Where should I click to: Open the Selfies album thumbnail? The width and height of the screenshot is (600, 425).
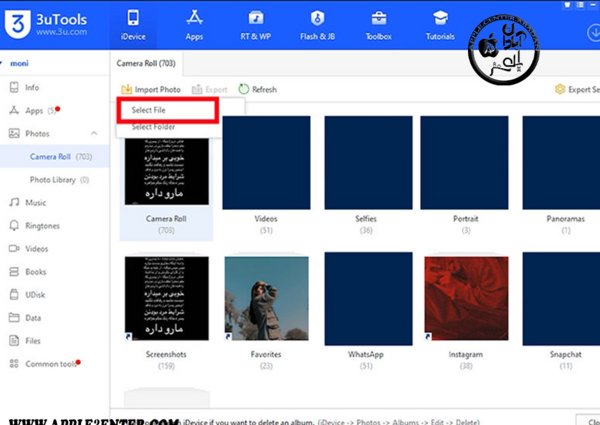pyautogui.click(x=368, y=163)
